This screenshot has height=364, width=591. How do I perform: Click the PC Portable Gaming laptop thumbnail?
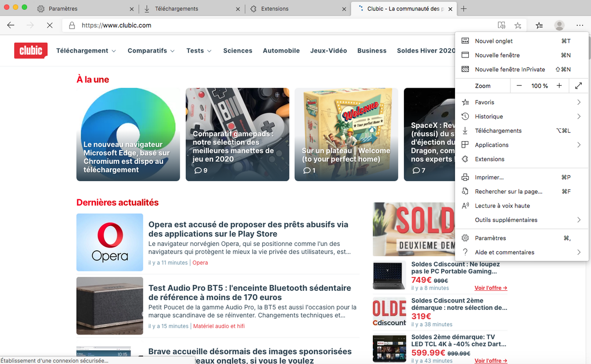390,276
